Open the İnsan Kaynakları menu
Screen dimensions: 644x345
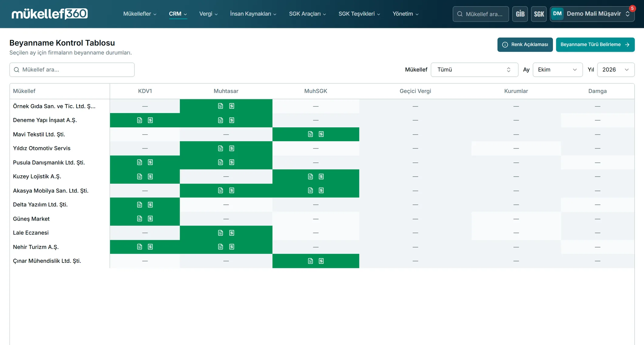point(253,14)
